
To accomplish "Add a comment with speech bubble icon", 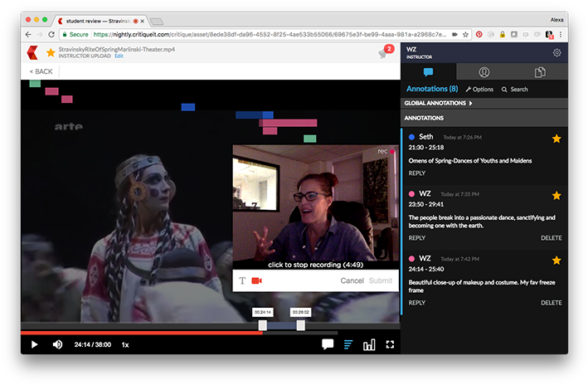I will 328,344.
